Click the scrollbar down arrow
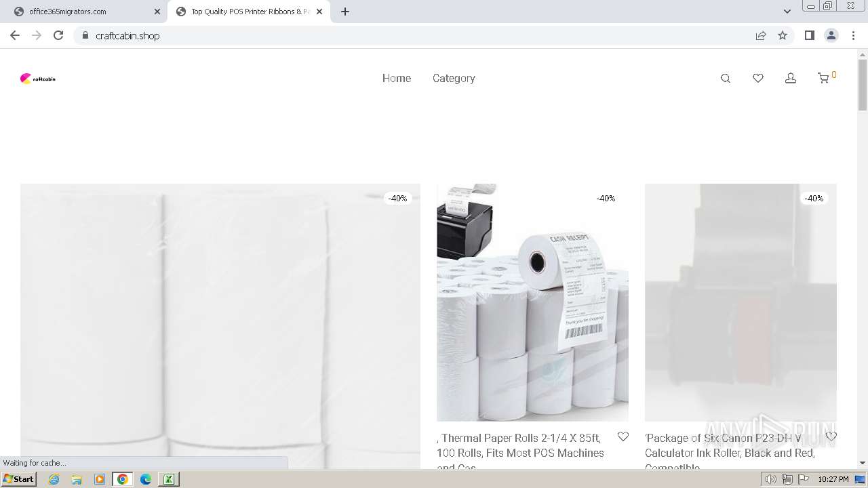The height and width of the screenshot is (488, 868). pos(863,463)
